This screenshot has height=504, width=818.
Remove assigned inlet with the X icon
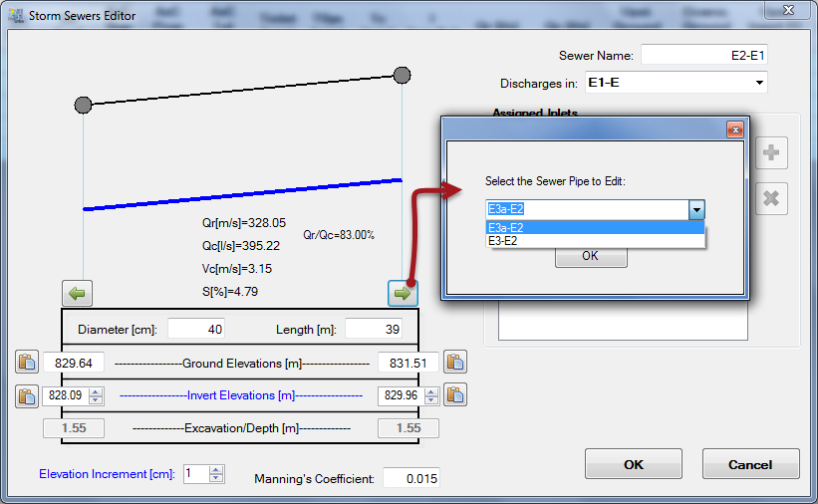(771, 198)
